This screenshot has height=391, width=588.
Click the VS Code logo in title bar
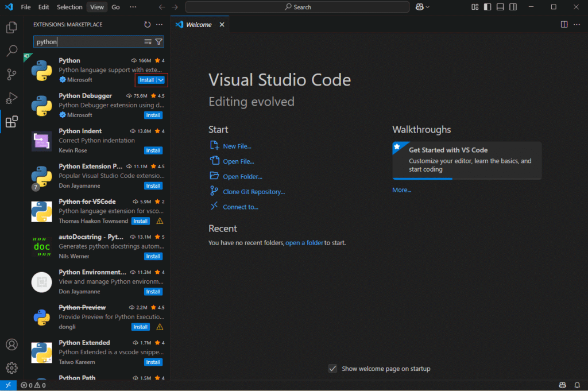point(9,7)
